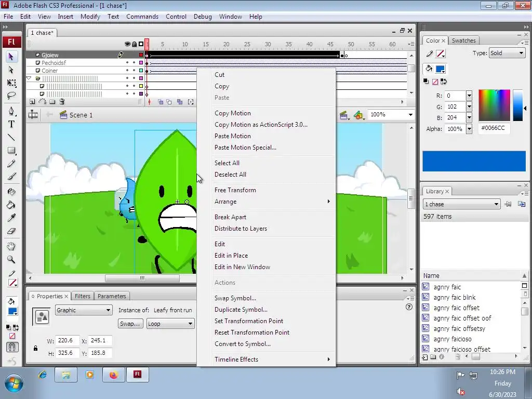The height and width of the screenshot is (399, 532).
Task: Click Show/Hide All Layers eye header
Action: pos(128,44)
